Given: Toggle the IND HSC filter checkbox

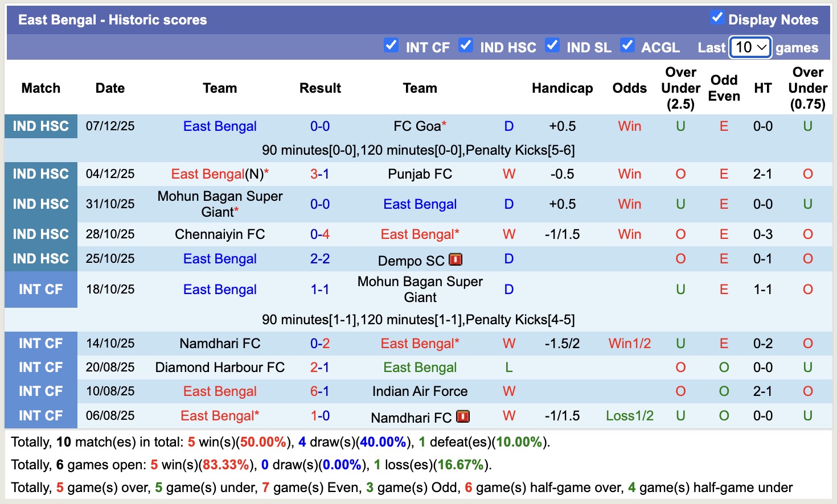Looking at the screenshot, I should [x=466, y=46].
